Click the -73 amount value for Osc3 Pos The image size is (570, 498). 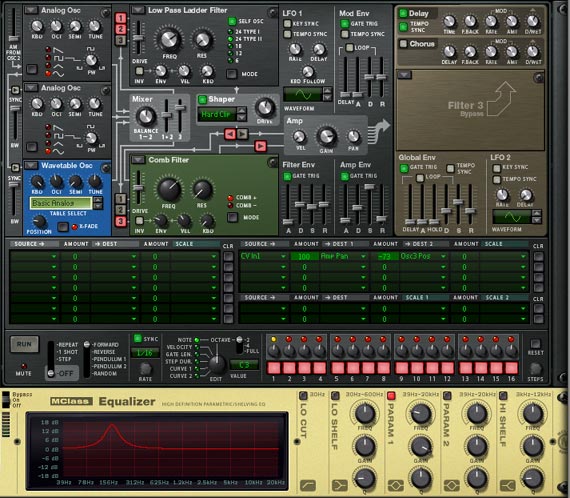click(384, 257)
